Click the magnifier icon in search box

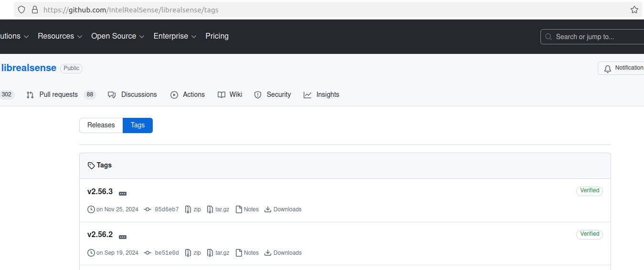click(x=549, y=37)
